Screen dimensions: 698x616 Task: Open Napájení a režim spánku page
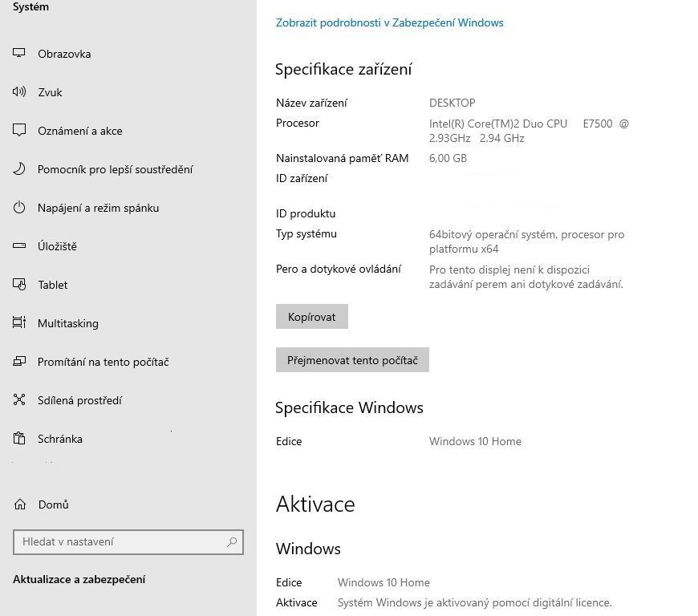(x=98, y=208)
